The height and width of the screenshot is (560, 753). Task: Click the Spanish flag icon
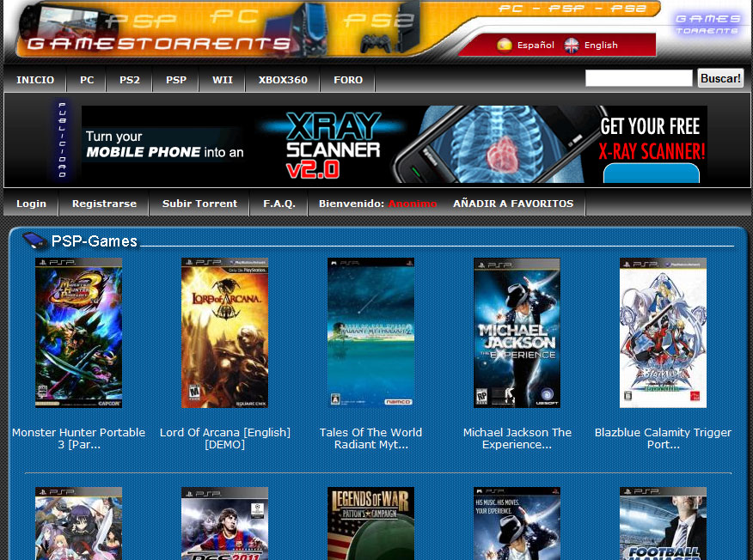coord(505,46)
